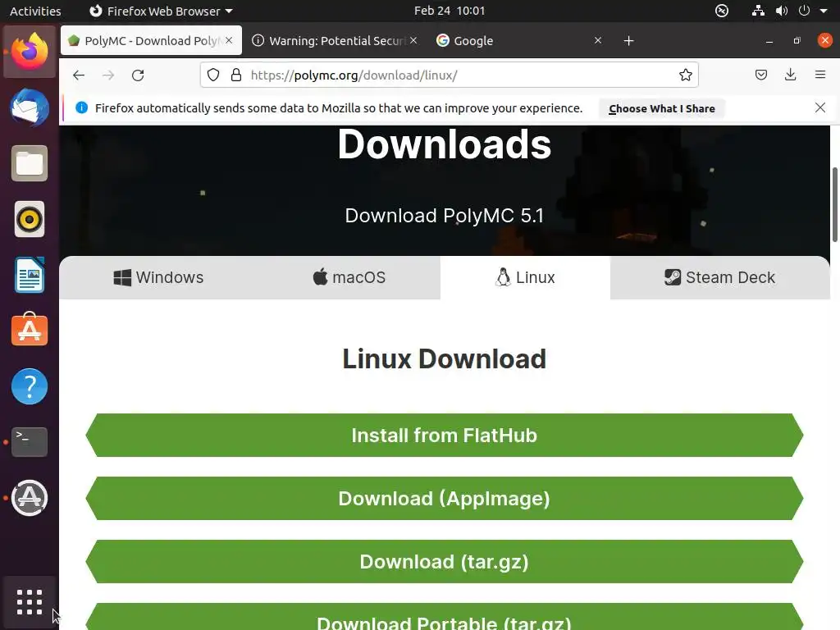The width and height of the screenshot is (840, 630).
Task: Close the Google tab
Action: tap(598, 41)
